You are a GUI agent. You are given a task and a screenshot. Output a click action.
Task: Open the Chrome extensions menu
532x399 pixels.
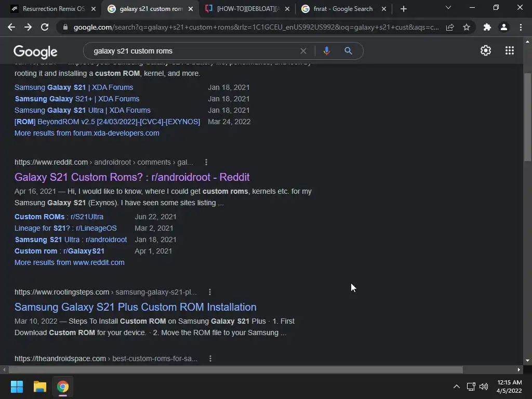pos(487,27)
